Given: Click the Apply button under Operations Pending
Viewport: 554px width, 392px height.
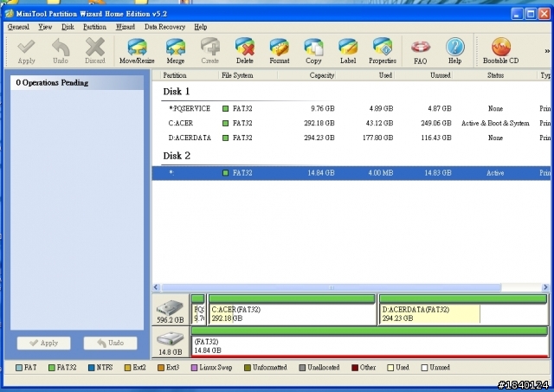Looking at the screenshot, I should click(x=44, y=343).
